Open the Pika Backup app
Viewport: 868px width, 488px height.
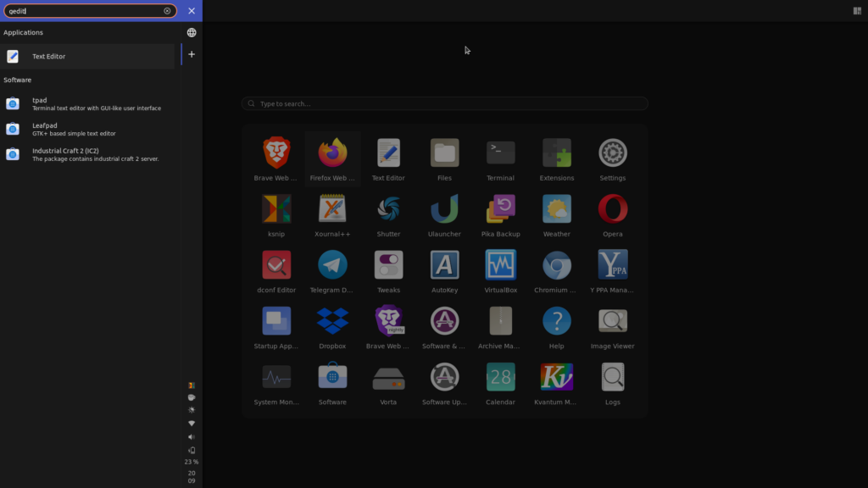(500, 209)
